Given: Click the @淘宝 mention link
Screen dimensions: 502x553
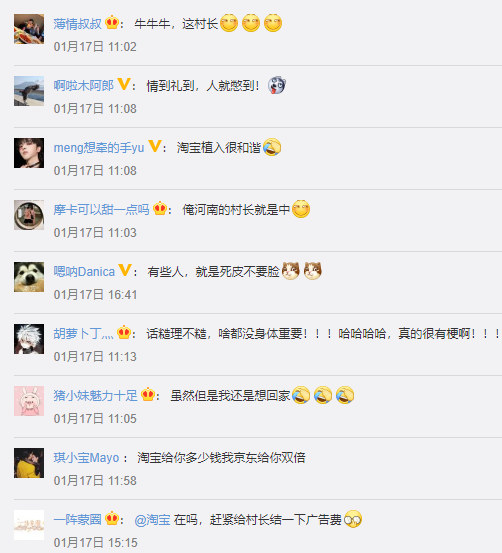Looking at the screenshot, I should coord(152,520).
